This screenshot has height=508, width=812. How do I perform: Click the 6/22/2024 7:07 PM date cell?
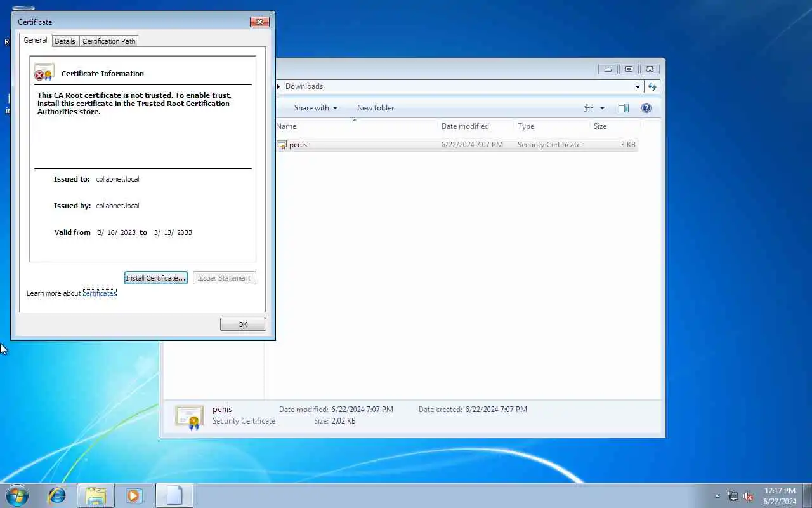pyautogui.click(x=472, y=145)
